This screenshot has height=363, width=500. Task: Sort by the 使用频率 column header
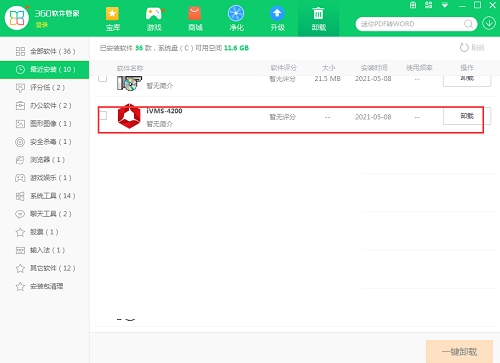[x=419, y=68]
